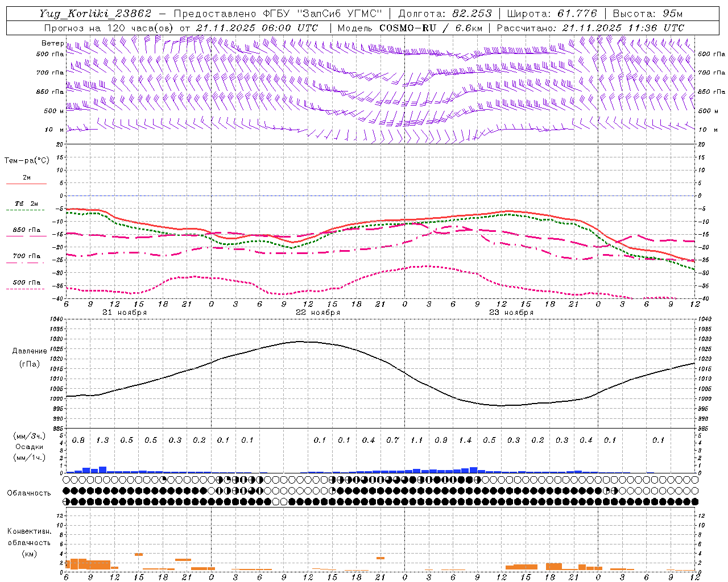Click the 1.1 precipitation value
728x582 pixels.
(x=417, y=440)
